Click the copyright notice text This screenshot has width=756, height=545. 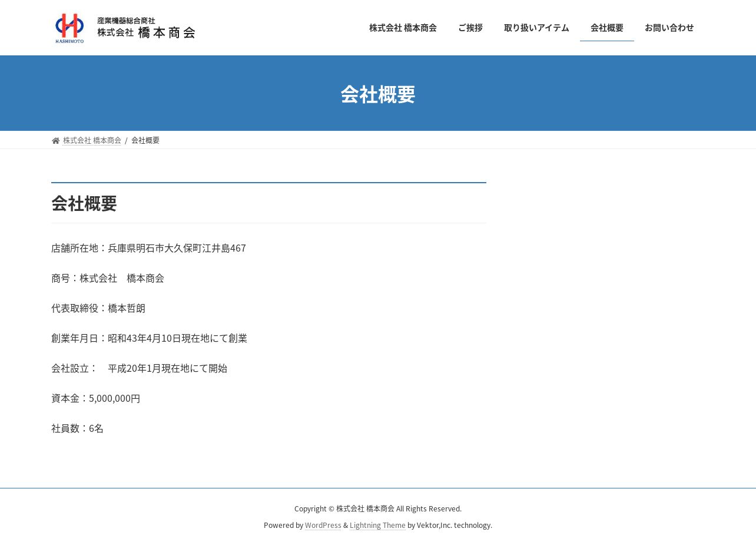[378, 508]
